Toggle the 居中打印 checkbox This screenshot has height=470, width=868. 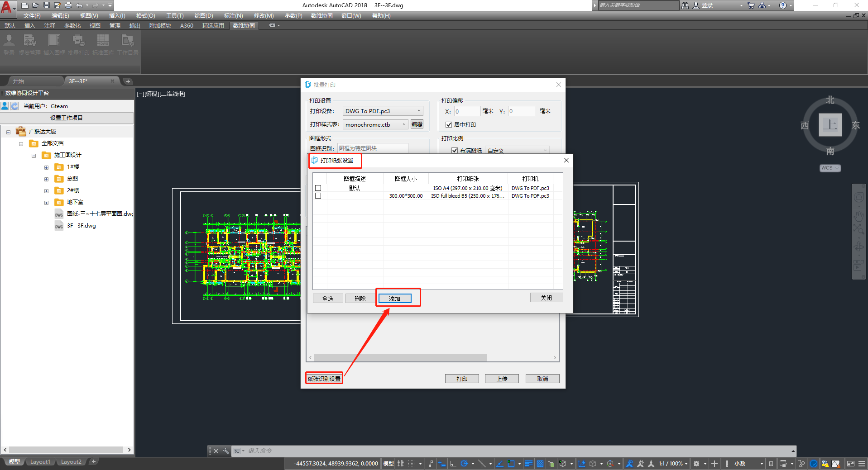[x=449, y=124]
